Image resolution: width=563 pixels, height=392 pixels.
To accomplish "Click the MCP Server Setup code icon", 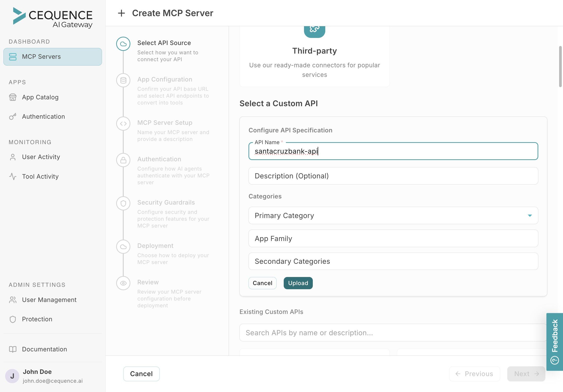I will (x=123, y=123).
